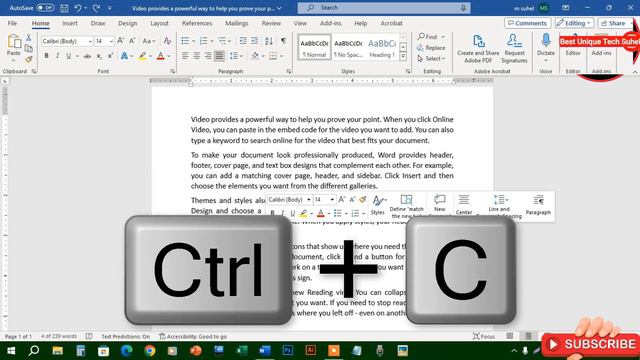640x360 pixels.
Task: Click the Multilevel List icon
Action: coord(222,41)
